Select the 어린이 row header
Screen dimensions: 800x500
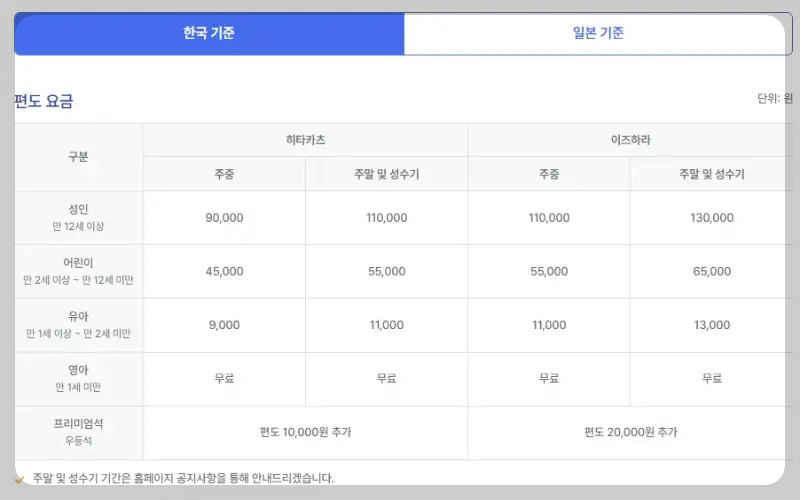click(79, 271)
